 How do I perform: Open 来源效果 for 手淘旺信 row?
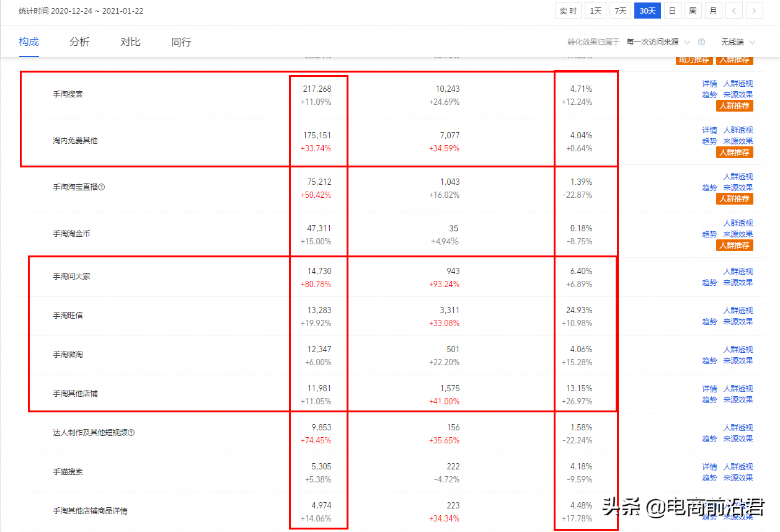tap(738, 322)
